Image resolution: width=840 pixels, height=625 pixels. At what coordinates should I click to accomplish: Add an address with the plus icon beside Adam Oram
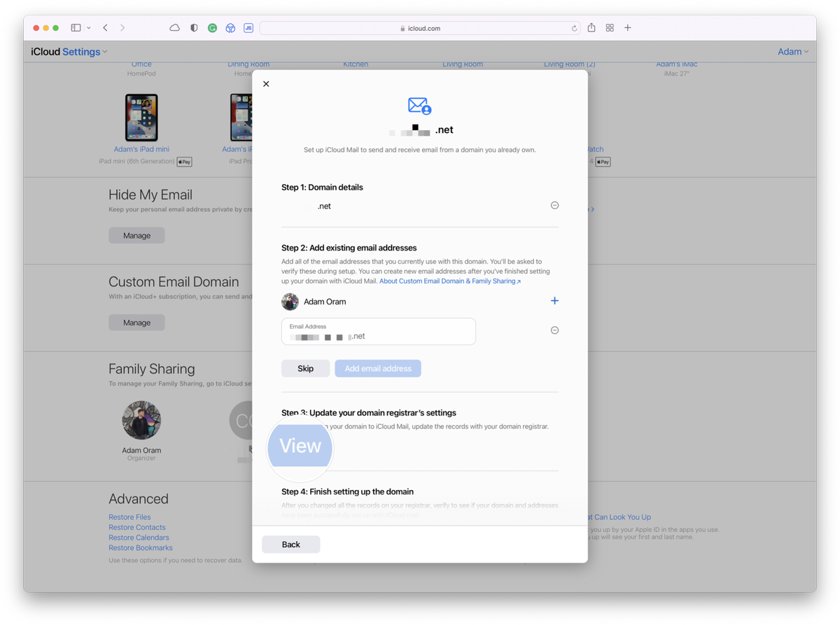pos(554,301)
